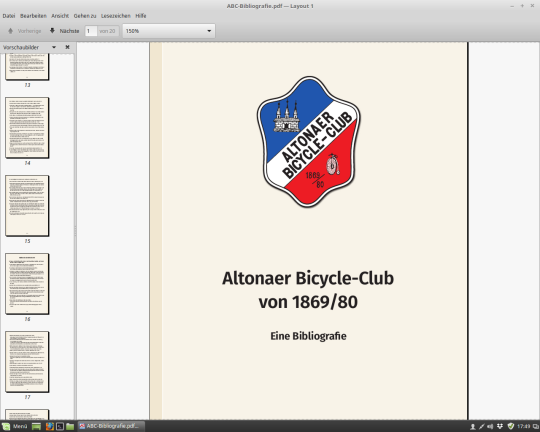Open the Dropbox tray icon

[500, 426]
